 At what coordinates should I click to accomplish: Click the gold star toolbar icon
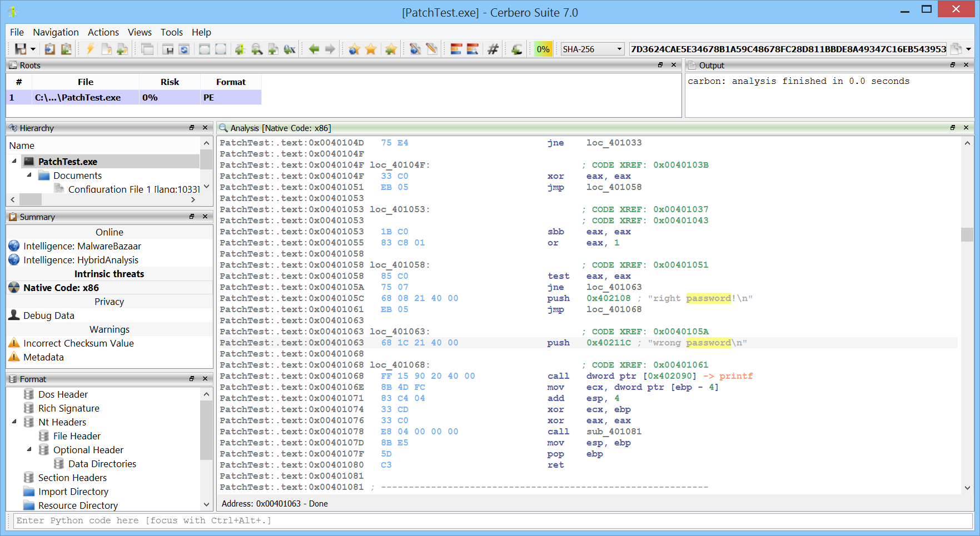[371, 49]
